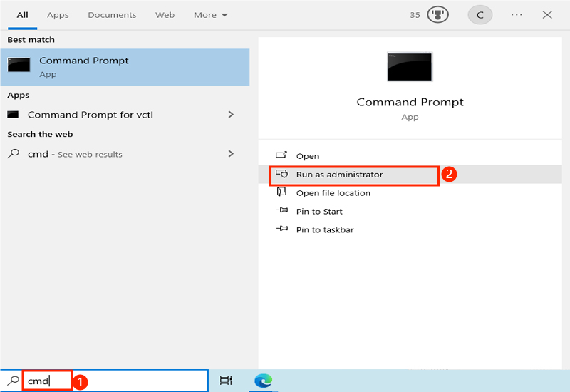Open the More filters dropdown
The image size is (570, 392).
pyautogui.click(x=211, y=15)
